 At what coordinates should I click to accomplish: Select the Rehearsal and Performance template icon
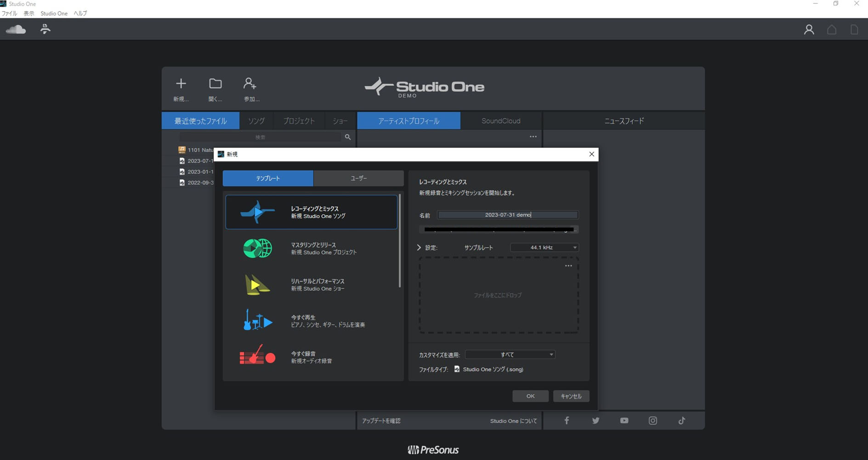point(257,285)
